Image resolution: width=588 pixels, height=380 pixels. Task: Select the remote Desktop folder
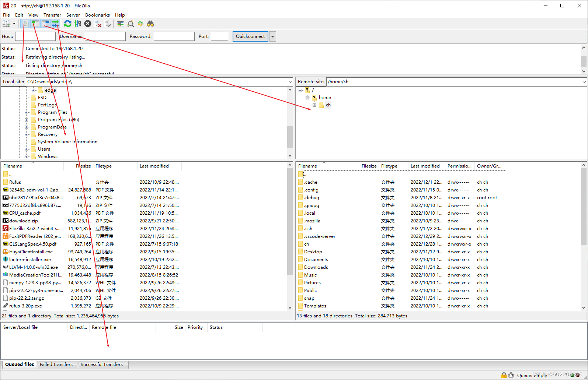(313, 252)
